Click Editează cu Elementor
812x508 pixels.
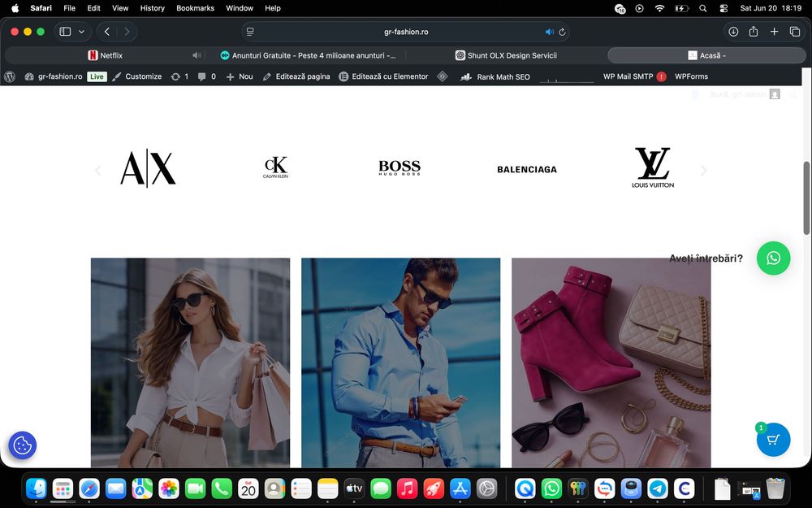pos(384,76)
